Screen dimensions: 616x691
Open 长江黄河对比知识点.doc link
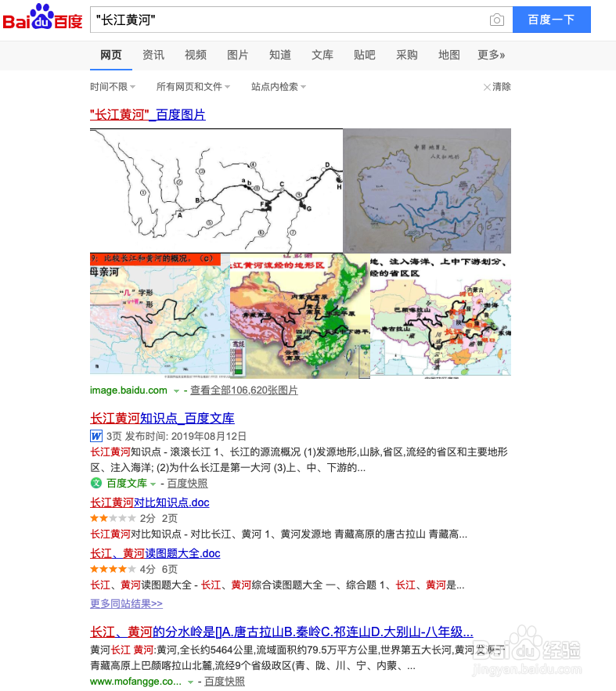point(149,502)
